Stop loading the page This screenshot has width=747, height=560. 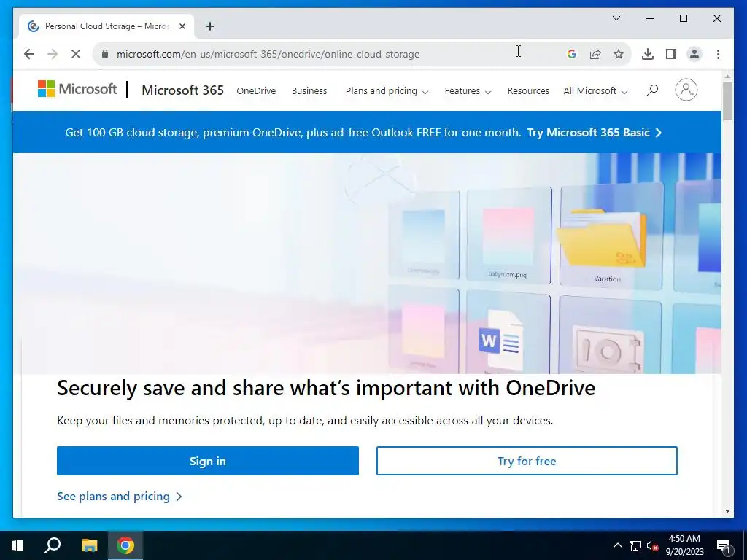[x=76, y=54]
